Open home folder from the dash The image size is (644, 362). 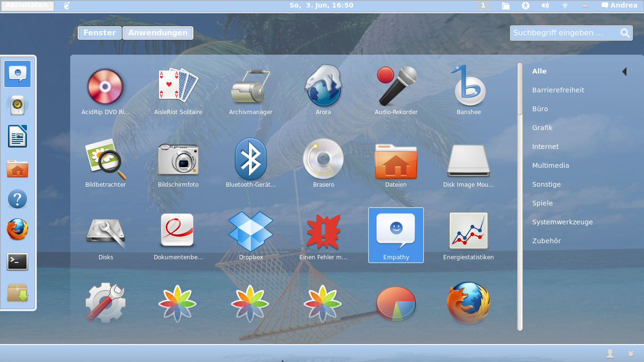[x=17, y=168]
